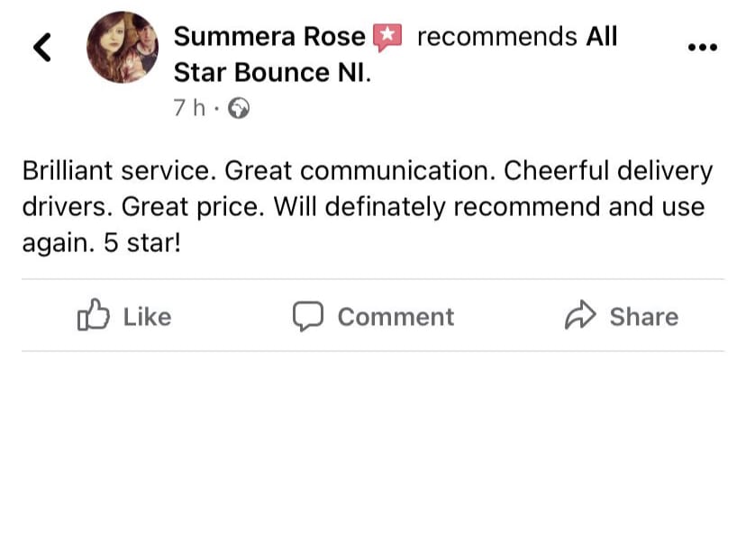Go back using the left chevron arrow
Screen dimensions: 746x560
[41, 47]
